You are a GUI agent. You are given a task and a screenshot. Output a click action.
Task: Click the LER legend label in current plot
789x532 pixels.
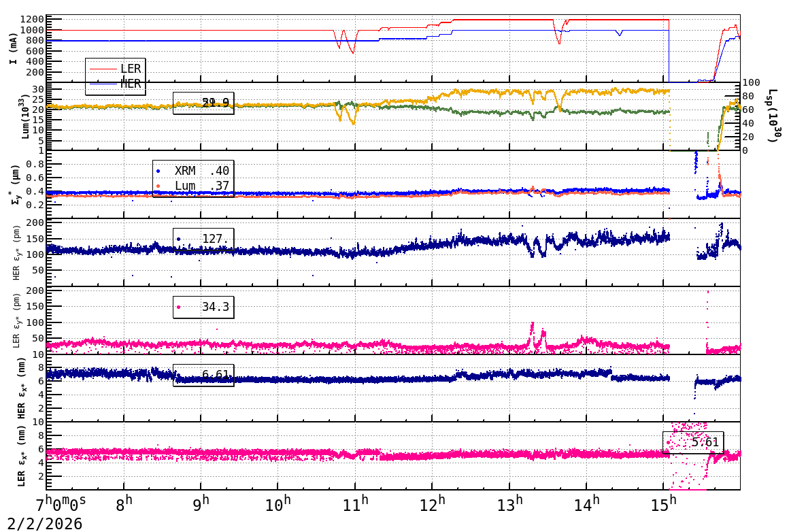[x=131, y=69]
